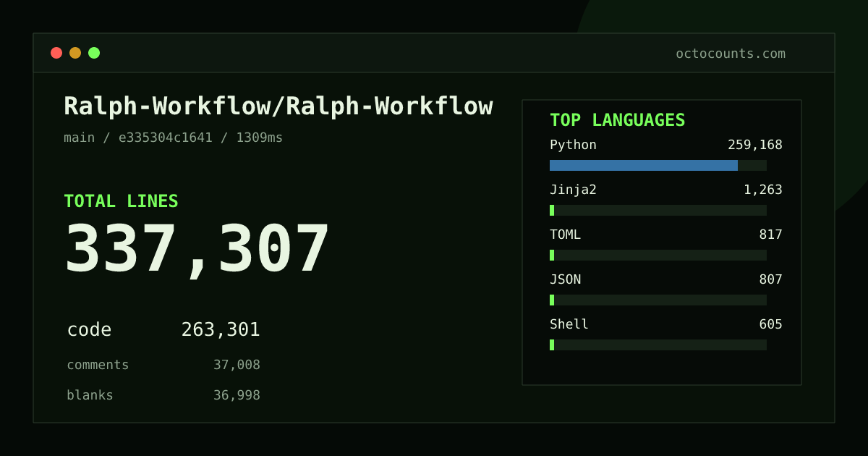This screenshot has height=456, width=868.
Task: Click the red window dot
Action: coord(56,53)
